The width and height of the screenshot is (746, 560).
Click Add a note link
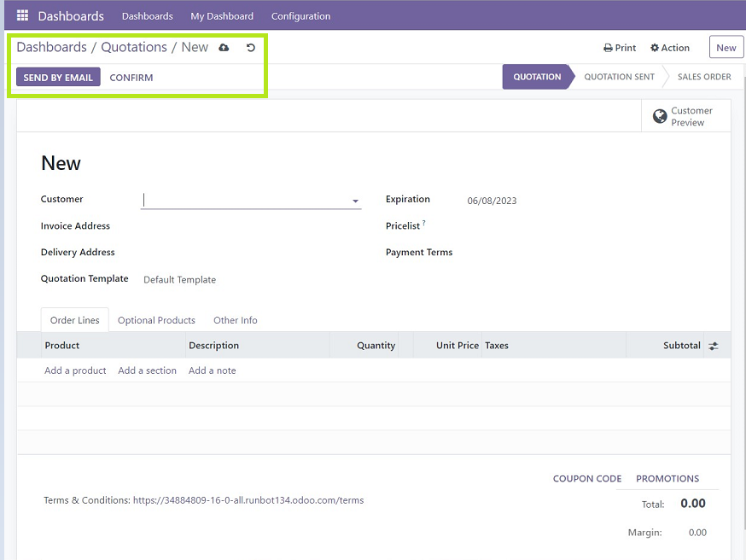tap(213, 370)
